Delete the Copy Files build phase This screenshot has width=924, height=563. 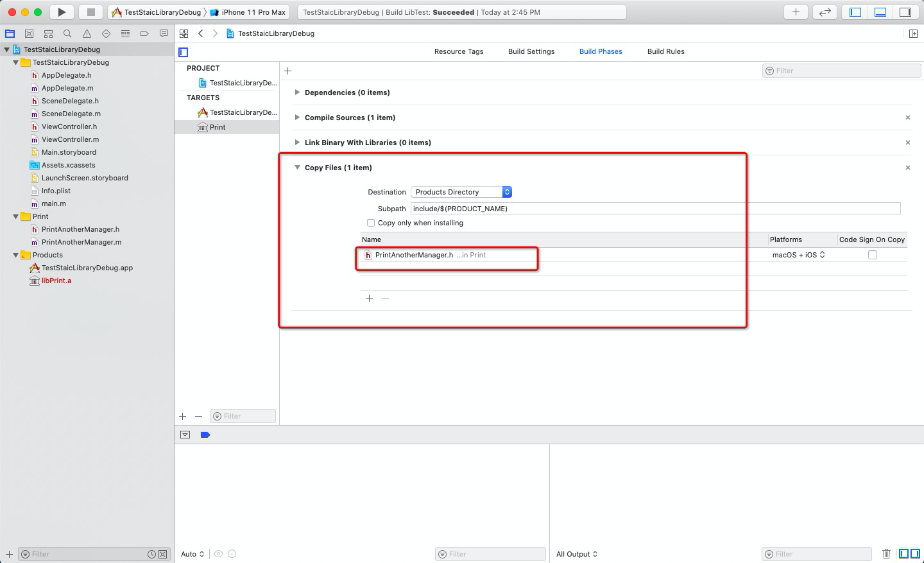[x=908, y=168]
